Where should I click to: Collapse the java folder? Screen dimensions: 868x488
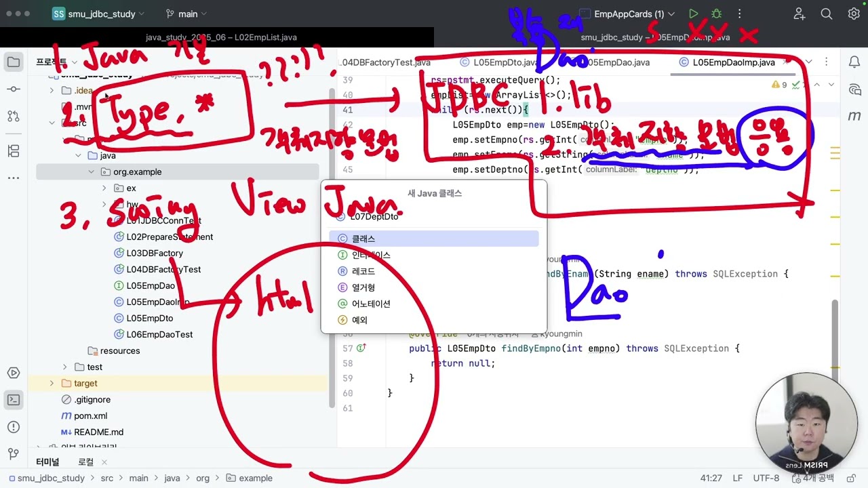pos(78,156)
